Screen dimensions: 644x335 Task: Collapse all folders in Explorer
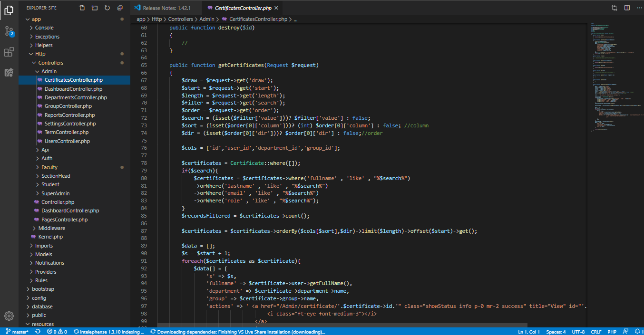120,8
